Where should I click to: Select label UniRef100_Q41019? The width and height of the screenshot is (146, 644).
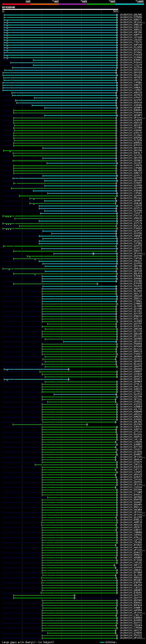131,75
